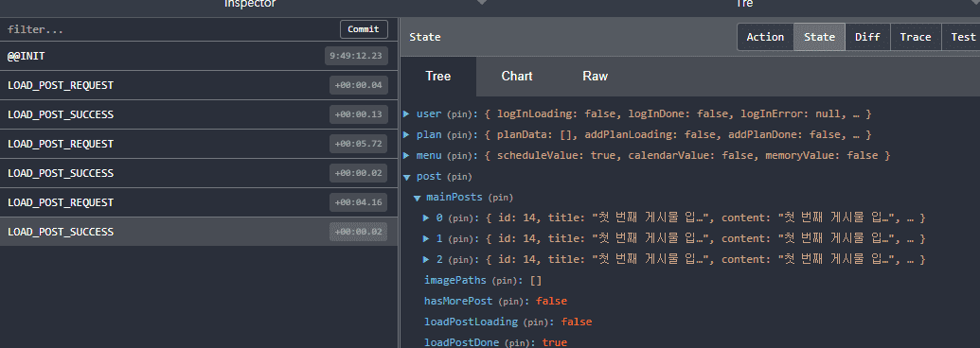Expand the menu state node arrow
The height and width of the screenshot is (348, 980).
click(x=406, y=155)
